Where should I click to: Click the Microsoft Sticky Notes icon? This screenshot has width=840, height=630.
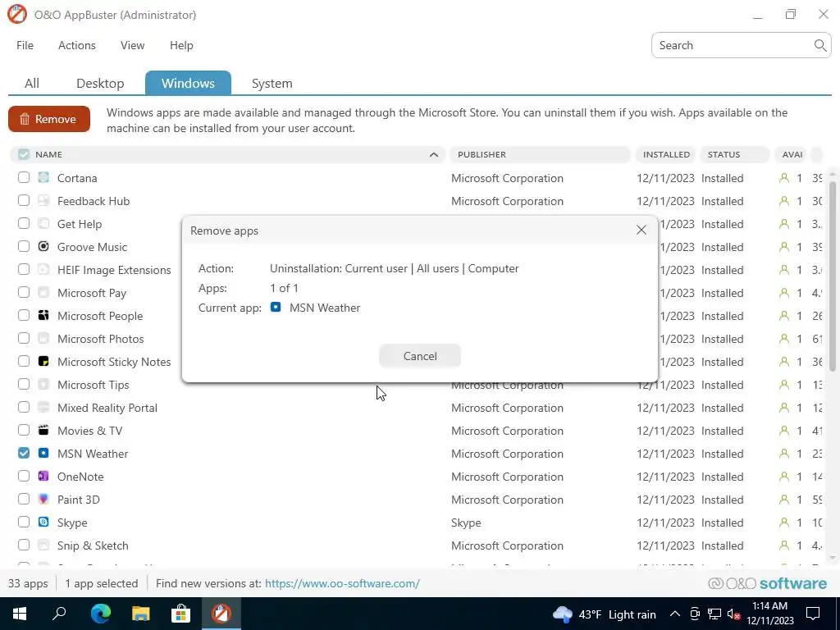tap(43, 361)
